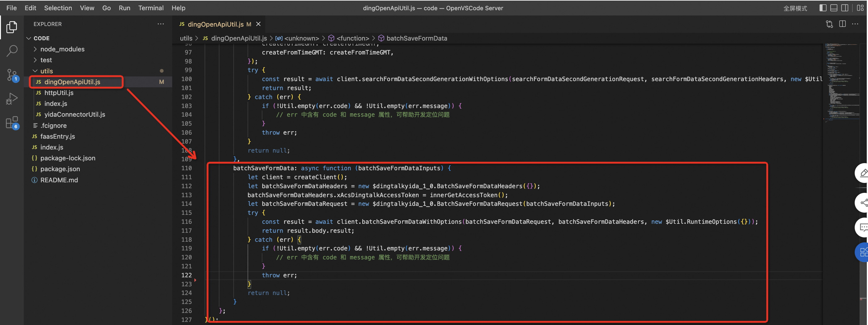The height and width of the screenshot is (325, 868).
Task: Click dingOpenApiUtil.js in the breadcrumb
Action: tap(239, 38)
